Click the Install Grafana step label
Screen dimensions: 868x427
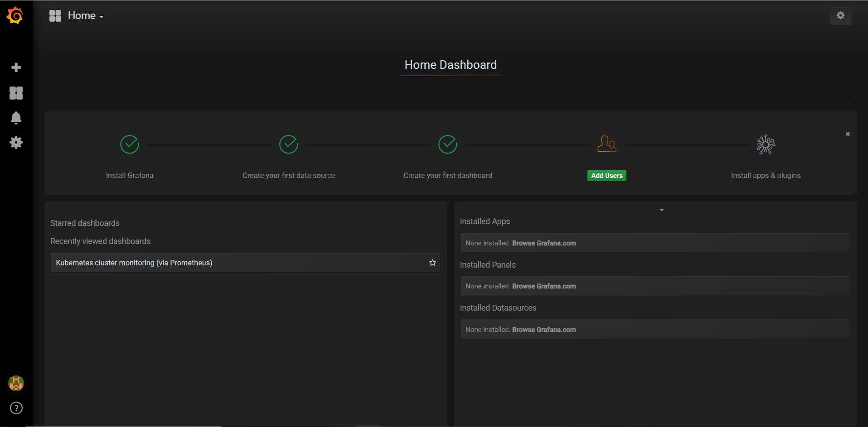pyautogui.click(x=130, y=176)
